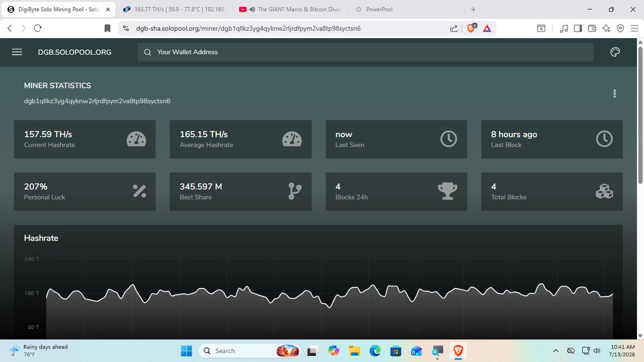Viewport: 644px width, 362px height.
Task: Open the Brave Wallet icon
Action: coord(592,28)
